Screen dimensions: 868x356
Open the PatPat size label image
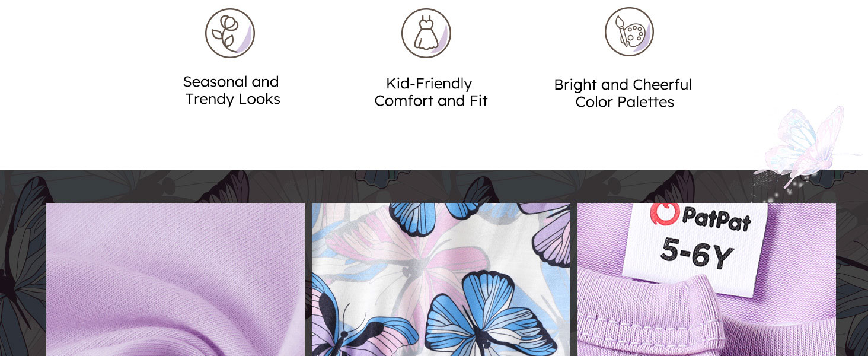click(x=707, y=279)
